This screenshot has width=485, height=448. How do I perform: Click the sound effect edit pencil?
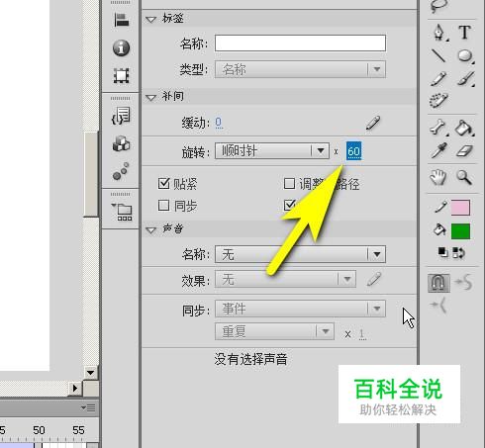[x=374, y=280]
